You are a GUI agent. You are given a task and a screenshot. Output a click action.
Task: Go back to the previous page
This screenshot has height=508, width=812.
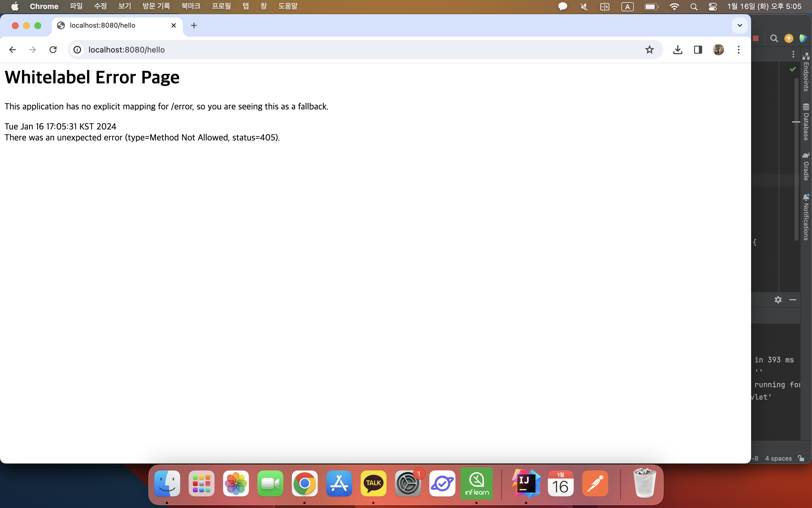coord(13,50)
